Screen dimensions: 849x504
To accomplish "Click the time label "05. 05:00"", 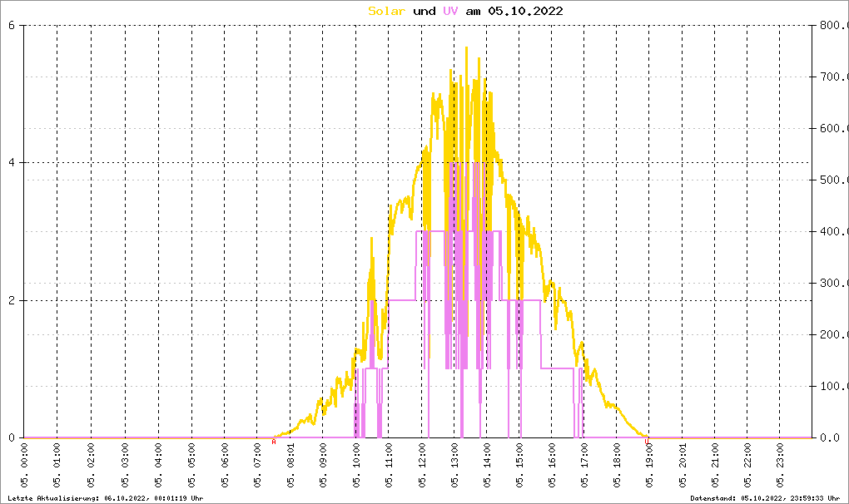I will (x=191, y=465).
